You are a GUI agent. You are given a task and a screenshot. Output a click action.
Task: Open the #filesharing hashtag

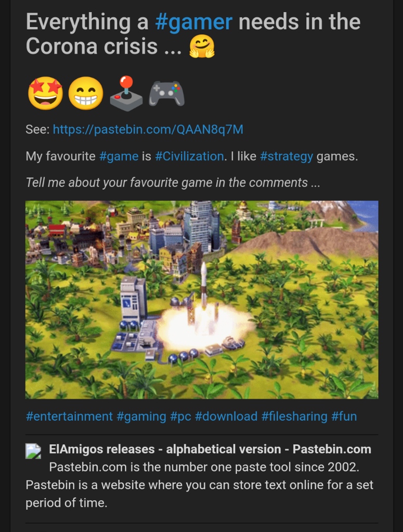coord(294,416)
